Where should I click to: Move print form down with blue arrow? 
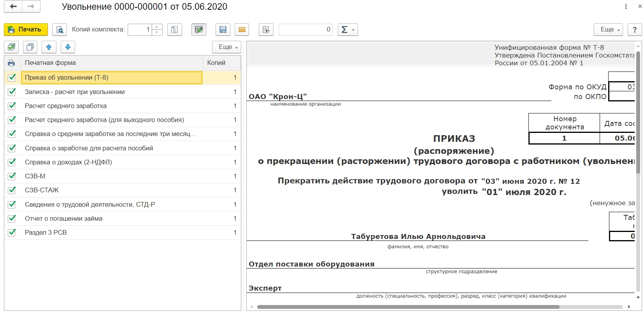(68, 47)
